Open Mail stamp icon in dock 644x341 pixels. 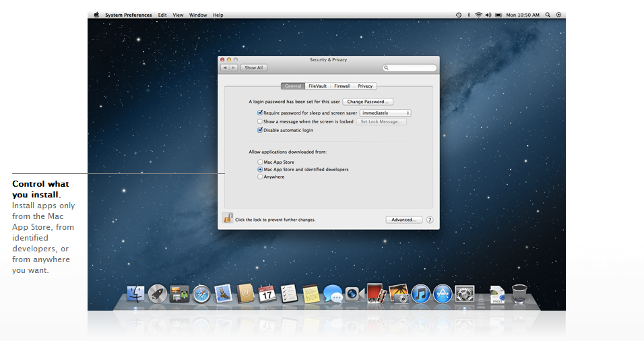pos(224,294)
